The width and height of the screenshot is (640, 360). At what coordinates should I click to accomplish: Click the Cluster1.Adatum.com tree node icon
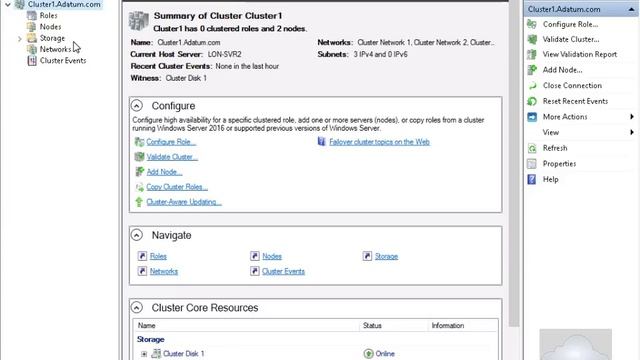click(20, 4)
